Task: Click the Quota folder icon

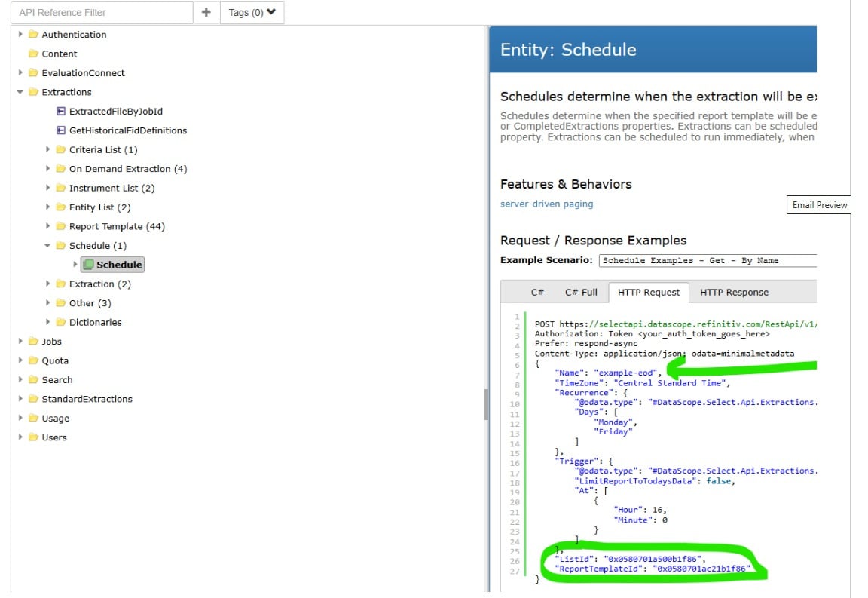Action: (34, 360)
